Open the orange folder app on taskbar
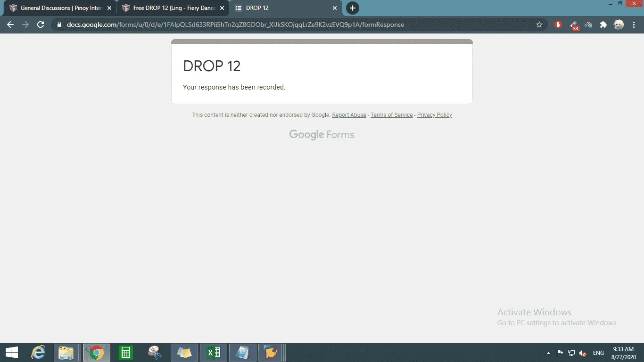Screen dimensions: 644x362 click(x=271, y=353)
